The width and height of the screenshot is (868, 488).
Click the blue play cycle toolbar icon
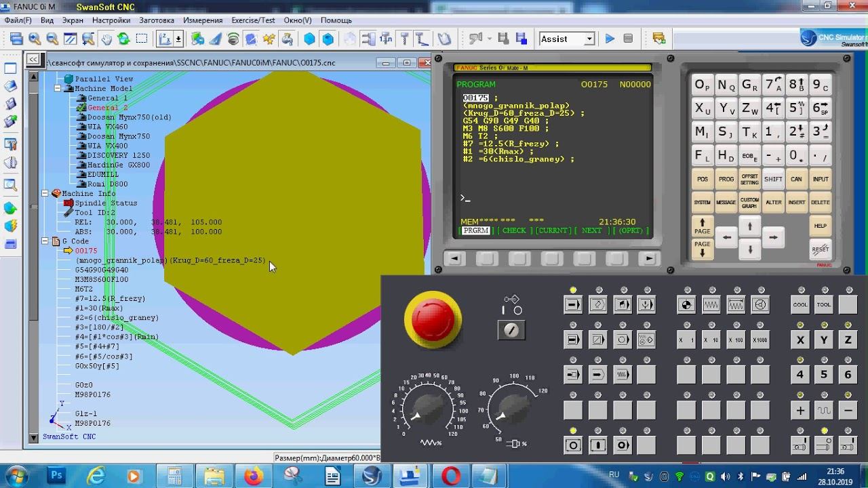tap(610, 39)
